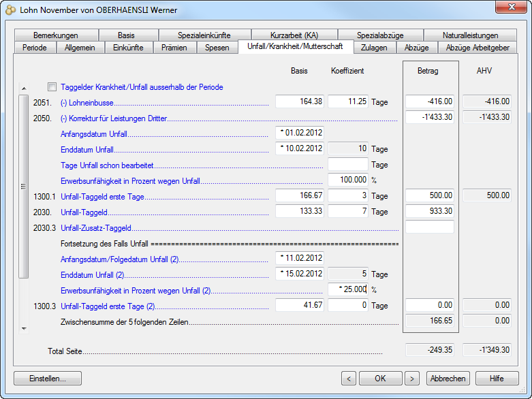Switch to the Periode tab
Screen dimensions: 532x399
coord(35,48)
